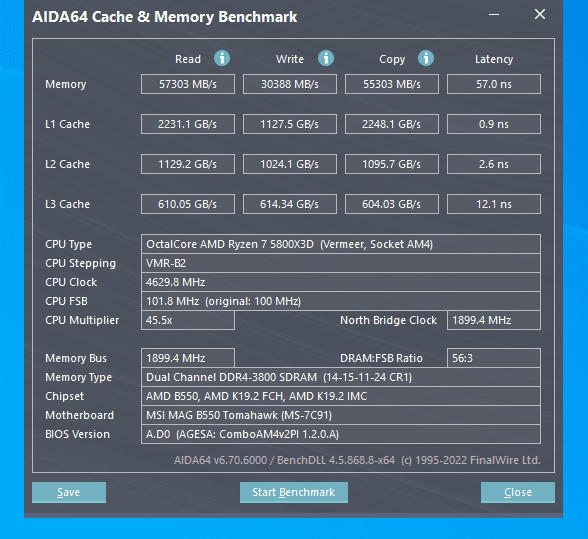
Task: Select the Memory Write value box
Action: pos(290,84)
